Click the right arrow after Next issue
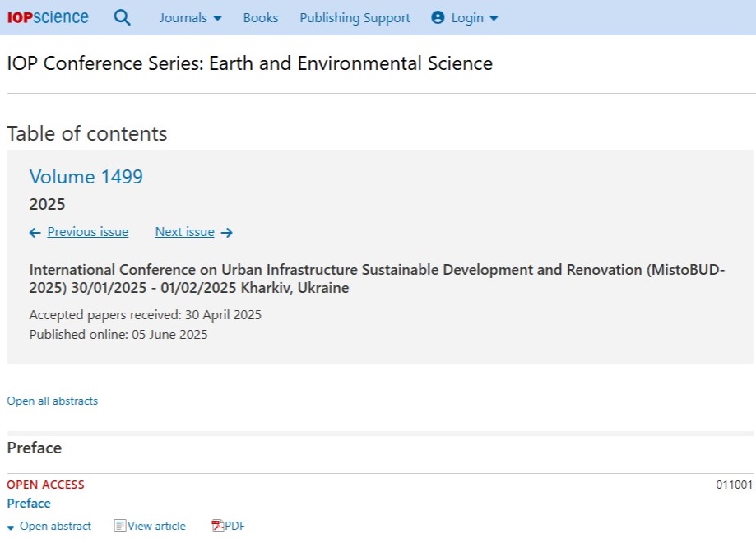Viewport: 756px width, 543px height. pos(226,233)
